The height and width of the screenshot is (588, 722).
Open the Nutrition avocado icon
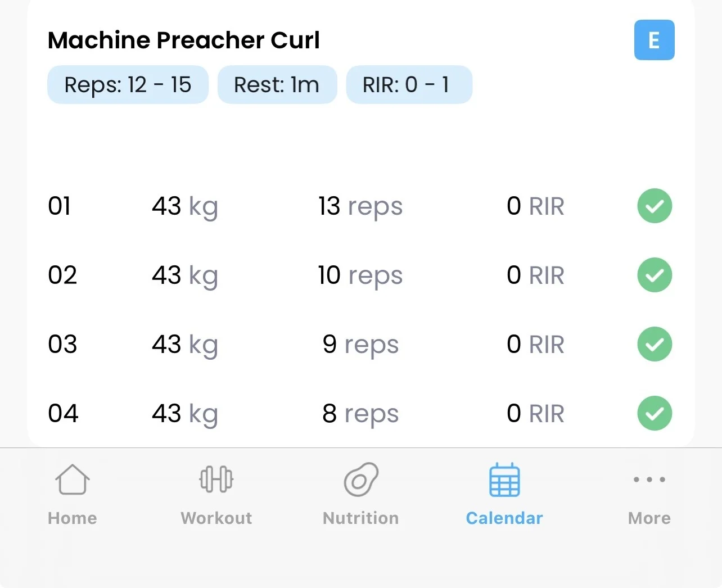point(360,480)
